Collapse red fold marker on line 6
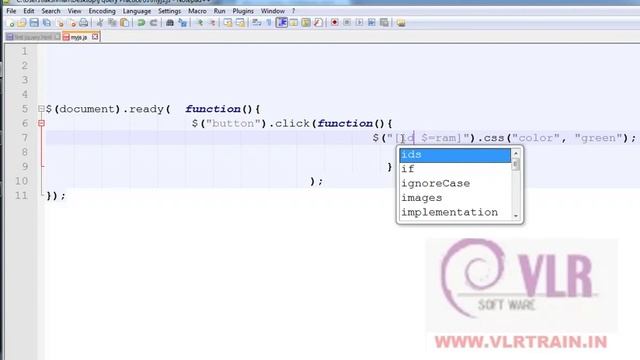 (x=41, y=123)
